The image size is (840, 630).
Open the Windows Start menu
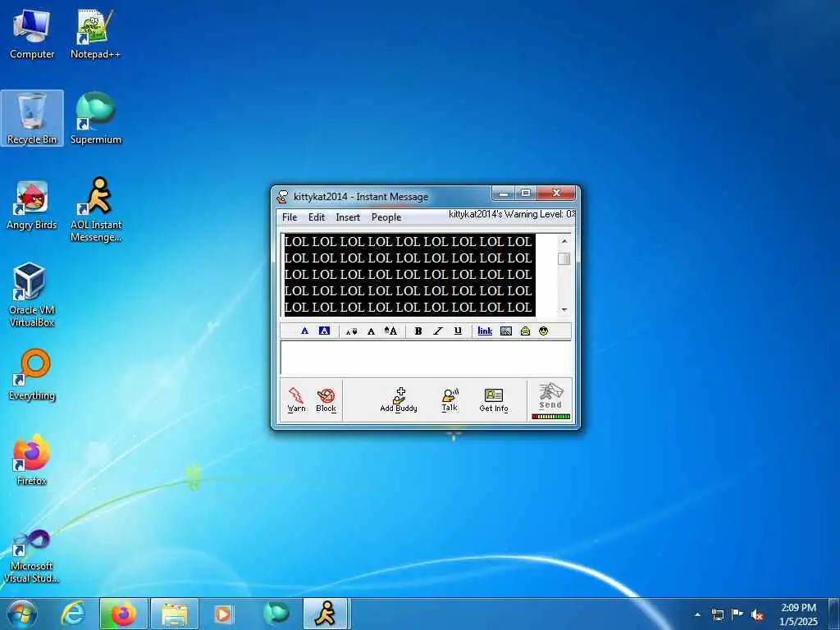click(x=22, y=614)
